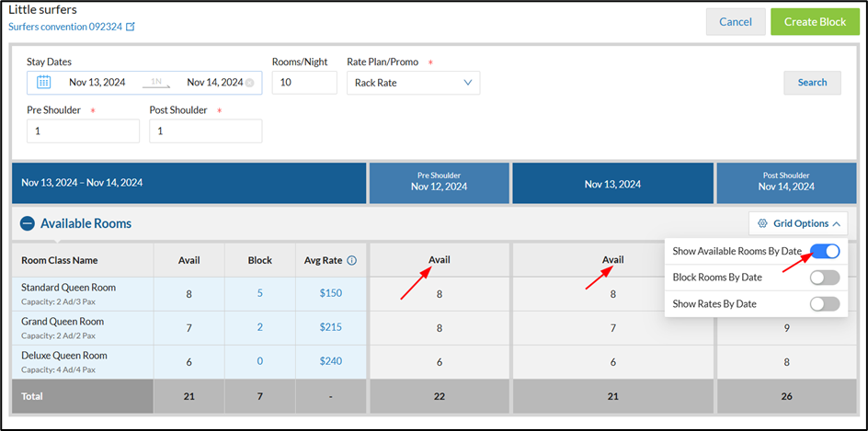Image resolution: width=868 pixels, height=431 pixels.
Task: Click the Little surfers title
Action: 42,10
